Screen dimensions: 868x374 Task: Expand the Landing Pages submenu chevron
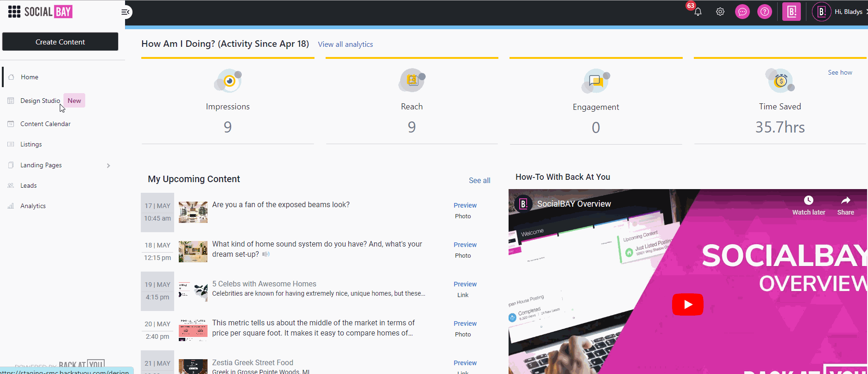(108, 165)
